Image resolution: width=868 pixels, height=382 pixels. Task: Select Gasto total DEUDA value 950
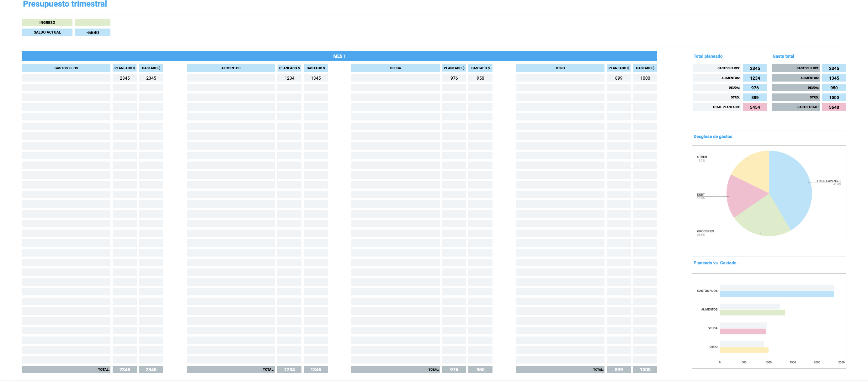click(x=833, y=88)
